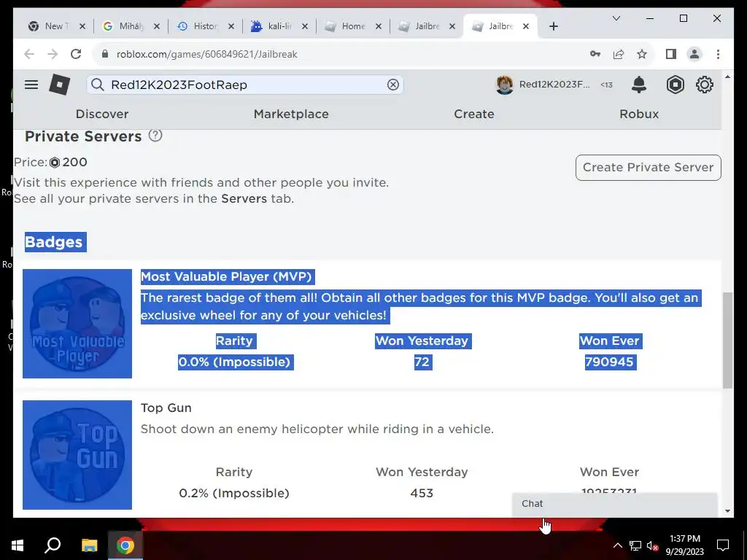
Task: Click the Roblox logo home icon
Action: click(x=60, y=85)
